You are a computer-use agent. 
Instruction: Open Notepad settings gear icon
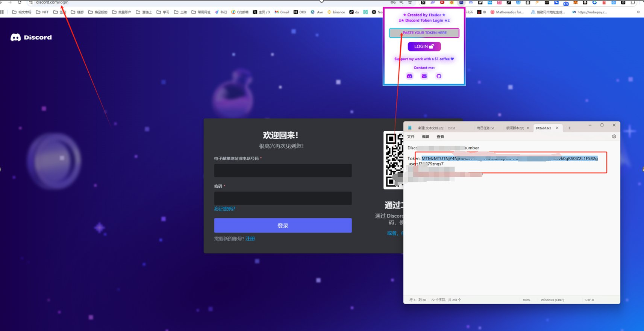614,137
